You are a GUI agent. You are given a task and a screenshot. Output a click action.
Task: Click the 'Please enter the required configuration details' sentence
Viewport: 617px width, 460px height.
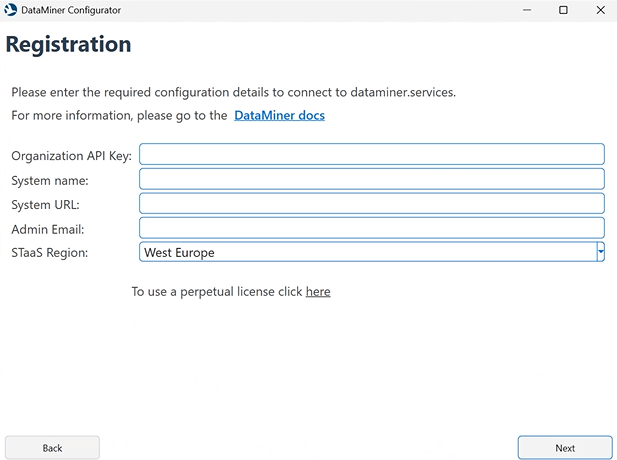233,92
